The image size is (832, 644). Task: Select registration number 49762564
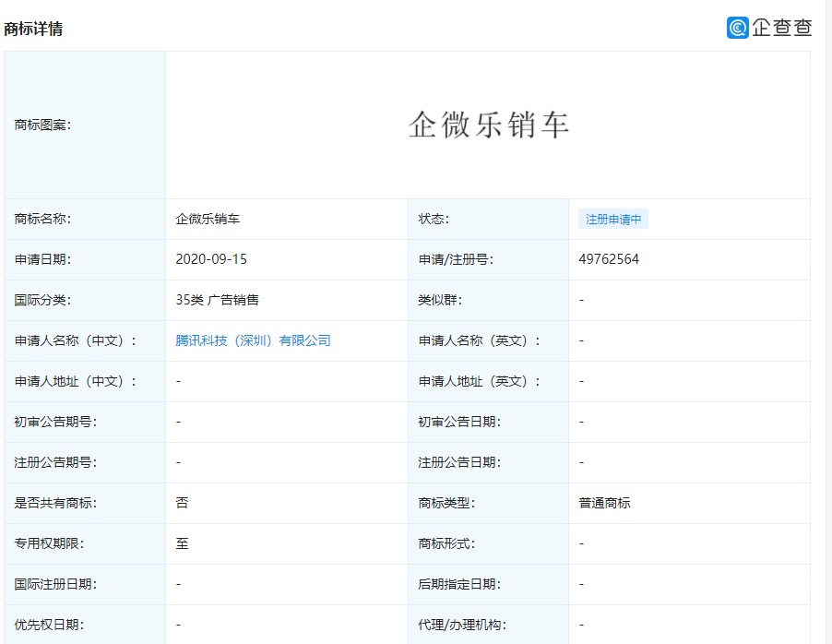609,259
